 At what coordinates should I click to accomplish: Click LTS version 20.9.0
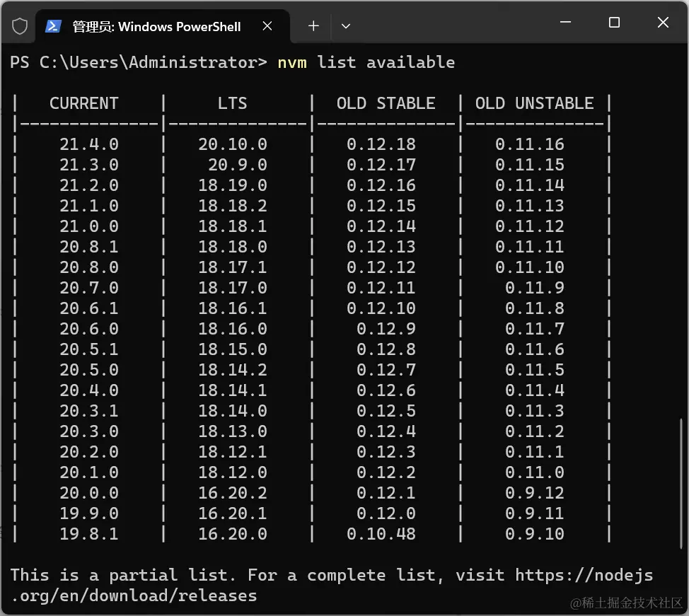point(237,165)
